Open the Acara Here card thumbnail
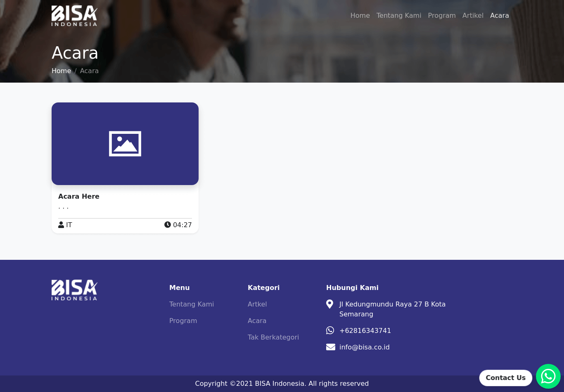Screen dimensions: 564x392 125,144
